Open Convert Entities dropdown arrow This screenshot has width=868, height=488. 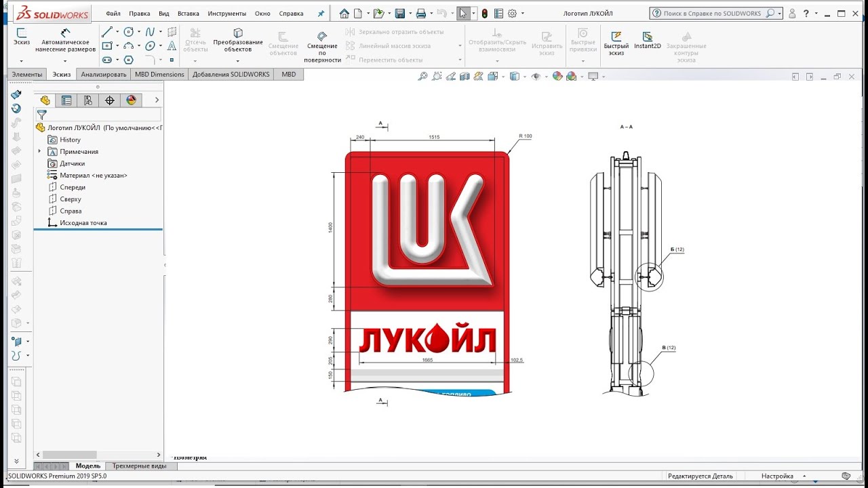[238, 61]
